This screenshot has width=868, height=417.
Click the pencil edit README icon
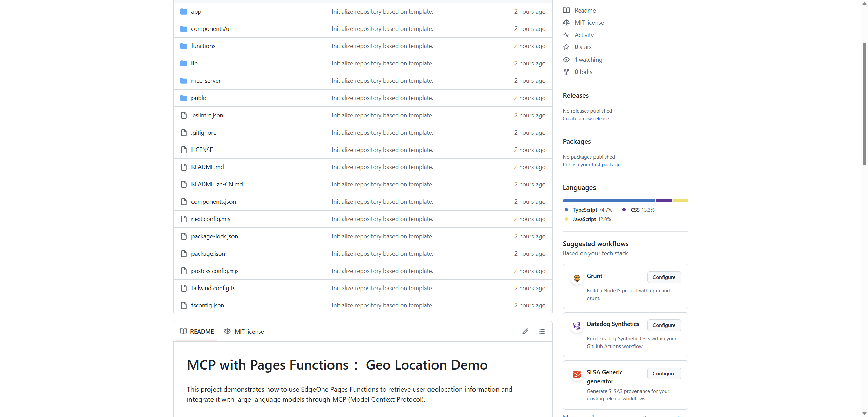(525, 331)
